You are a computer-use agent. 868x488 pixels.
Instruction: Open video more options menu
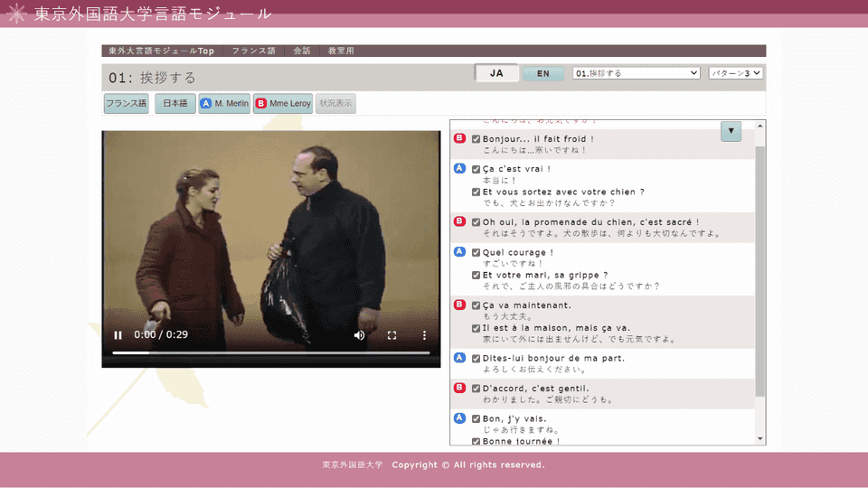click(x=425, y=335)
